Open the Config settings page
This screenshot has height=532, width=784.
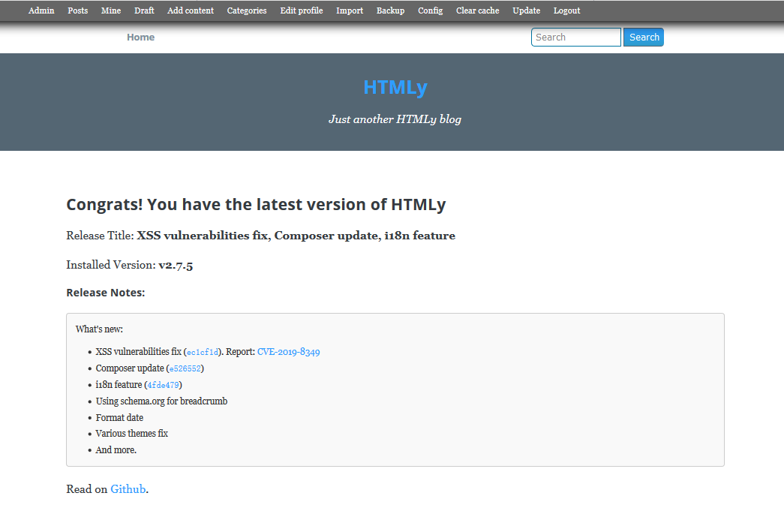pyautogui.click(x=430, y=11)
